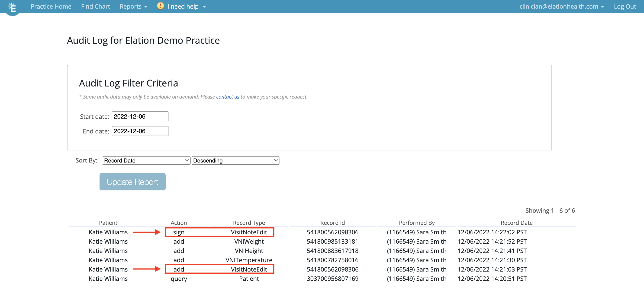Select the highlighted add VisitNoteEdit row
644x292 pixels.
click(219, 269)
